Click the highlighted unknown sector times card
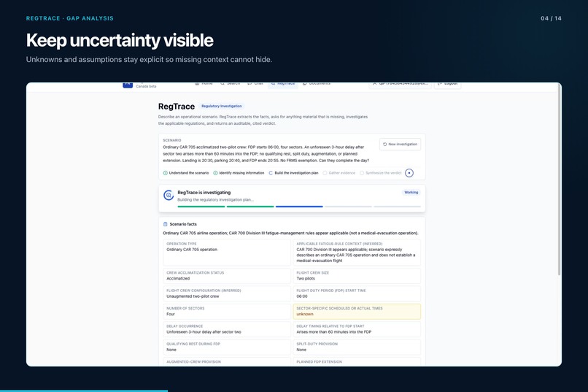Image resolution: width=588 pixels, height=392 pixels. click(357, 312)
